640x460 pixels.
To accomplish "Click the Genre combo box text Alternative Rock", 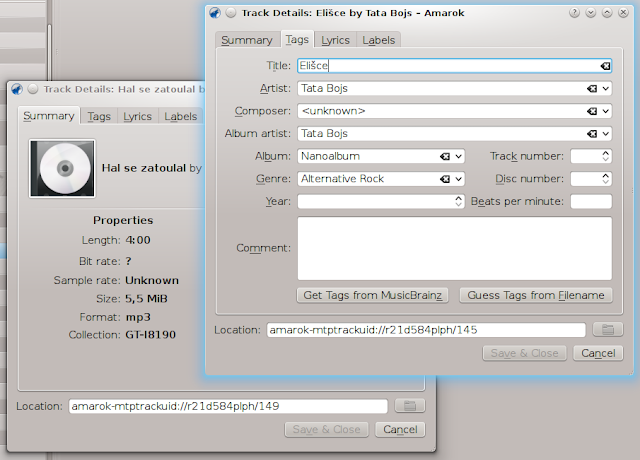I will pyautogui.click(x=342, y=179).
